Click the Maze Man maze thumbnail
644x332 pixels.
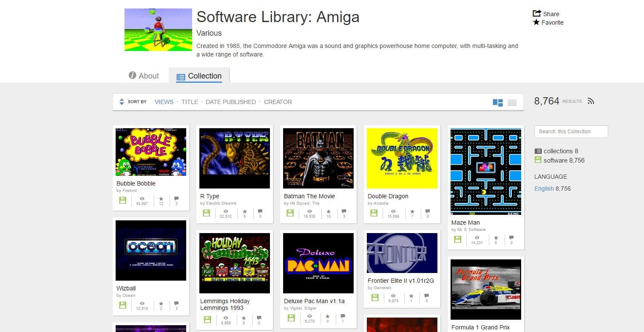tap(486, 172)
